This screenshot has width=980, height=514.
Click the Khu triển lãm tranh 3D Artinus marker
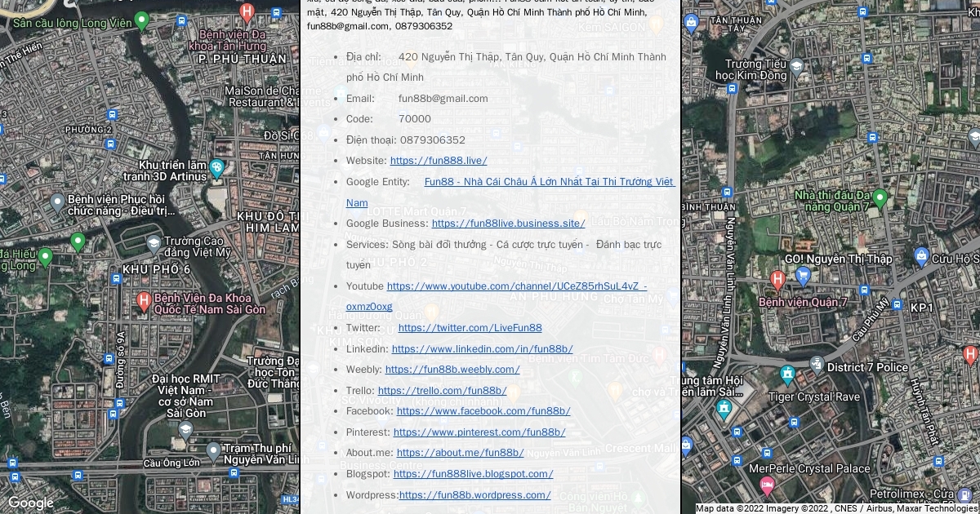(216, 168)
